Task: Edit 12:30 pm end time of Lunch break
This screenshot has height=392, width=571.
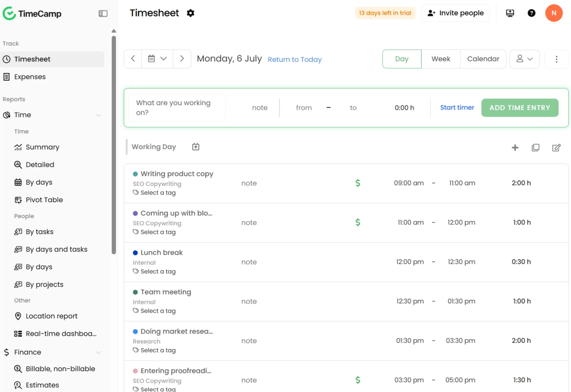Action: pos(462,262)
